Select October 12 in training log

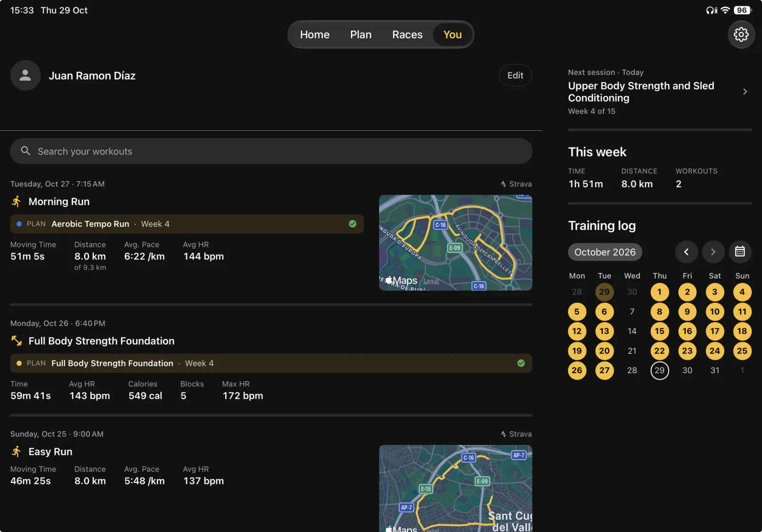coord(577,331)
